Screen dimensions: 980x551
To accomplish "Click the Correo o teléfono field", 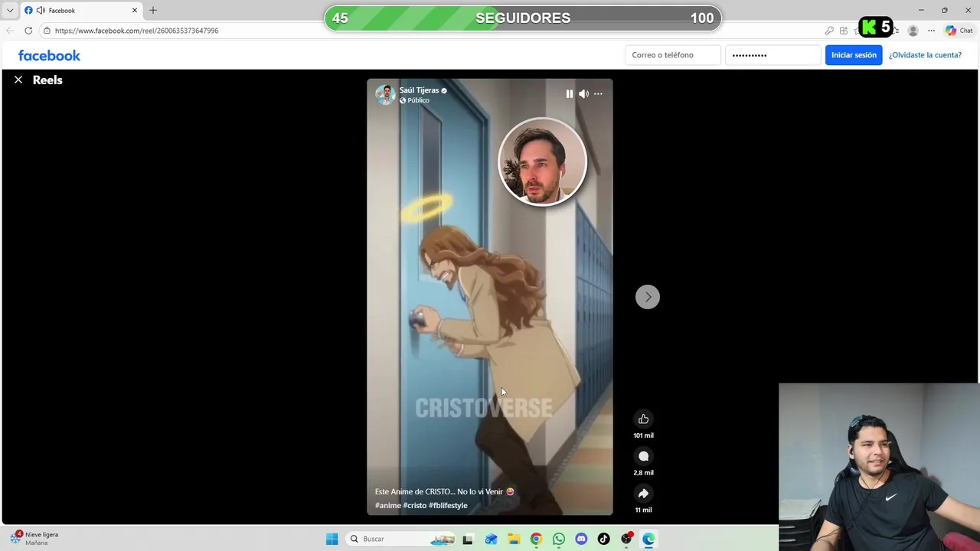I will coord(673,55).
